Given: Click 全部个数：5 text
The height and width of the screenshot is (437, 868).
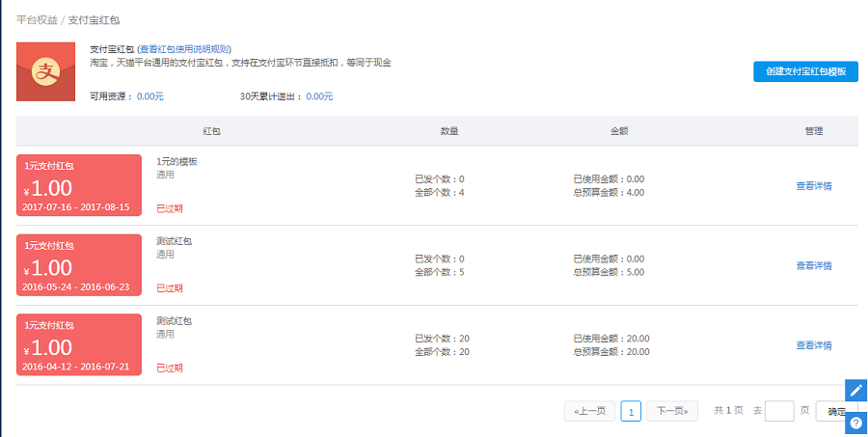Looking at the screenshot, I should click(440, 272).
